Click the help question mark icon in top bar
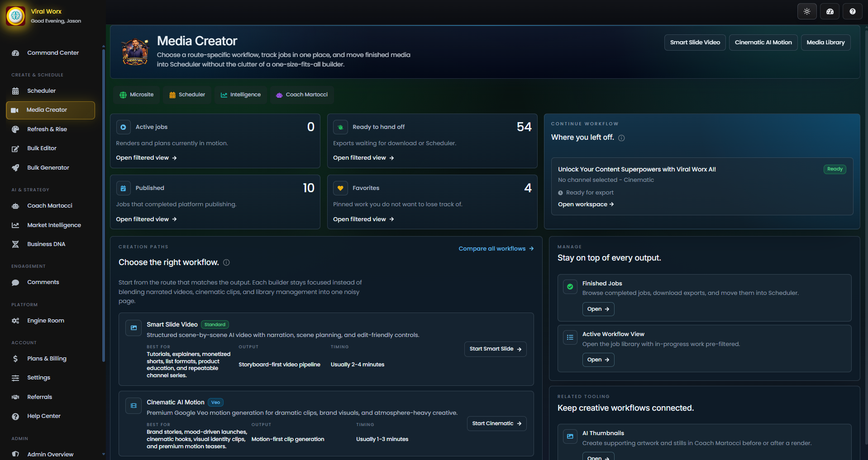The height and width of the screenshot is (460, 868). tap(853, 11)
